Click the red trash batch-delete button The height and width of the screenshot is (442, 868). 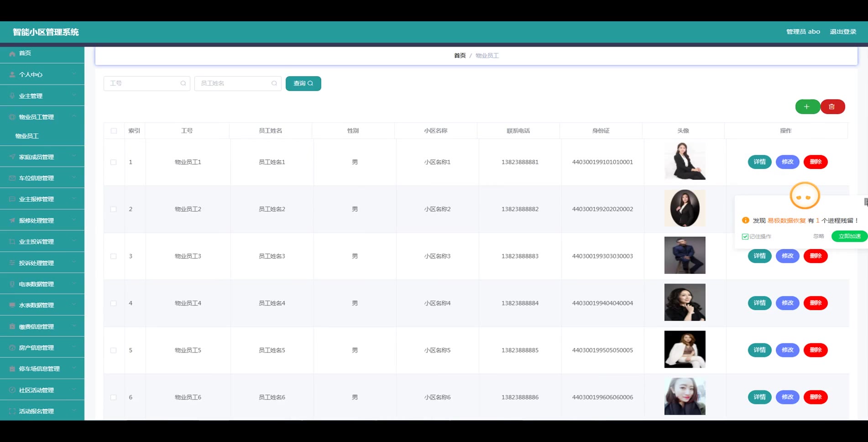832,106
